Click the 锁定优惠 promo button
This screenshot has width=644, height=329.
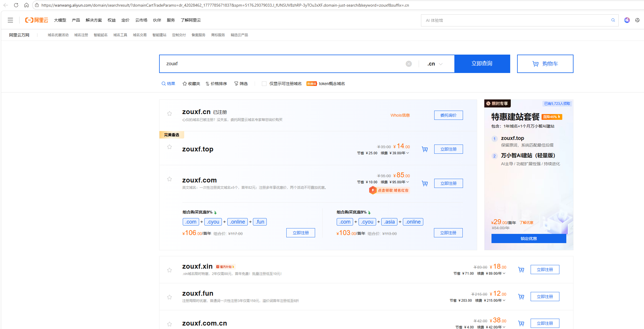529,238
